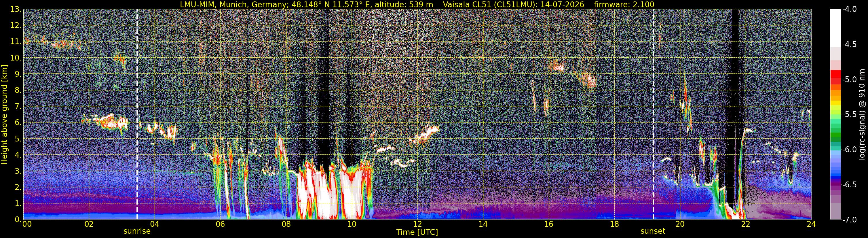
Task: Click the 'Time [UTC]' axis label
Action: 417,232
